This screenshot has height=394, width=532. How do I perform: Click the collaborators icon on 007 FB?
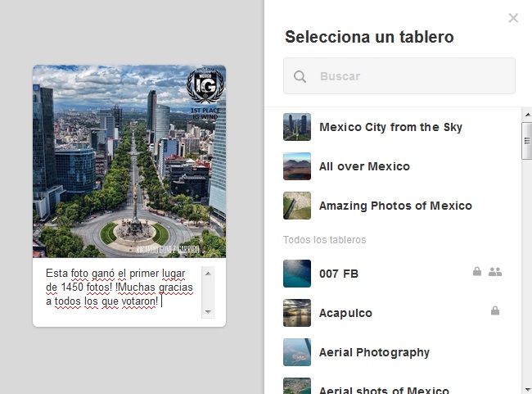coord(495,272)
